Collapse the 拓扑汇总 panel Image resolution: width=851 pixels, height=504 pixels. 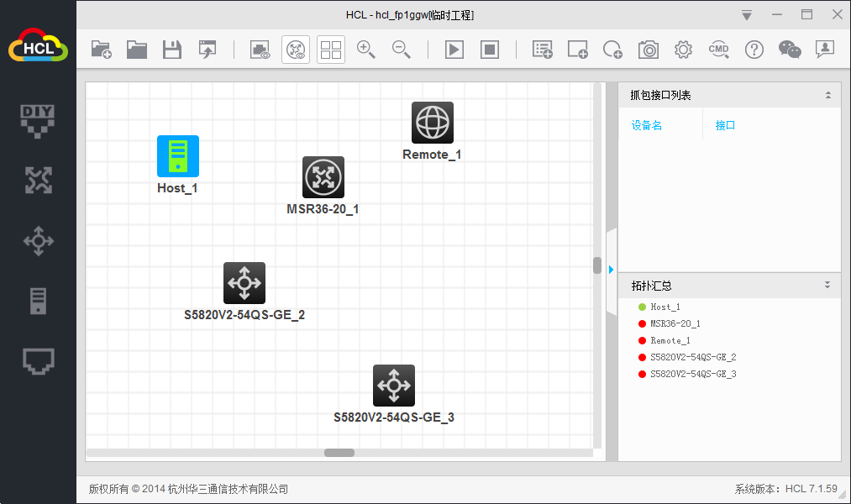(x=827, y=285)
